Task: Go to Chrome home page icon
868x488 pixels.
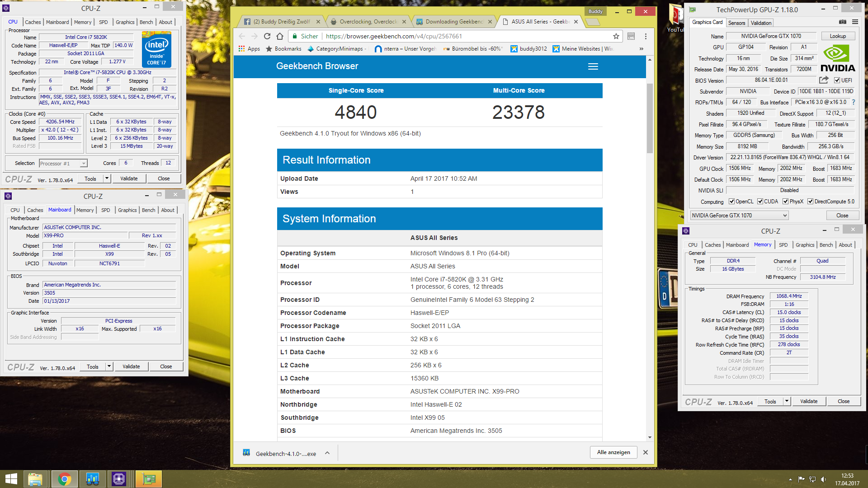Action: click(x=280, y=36)
